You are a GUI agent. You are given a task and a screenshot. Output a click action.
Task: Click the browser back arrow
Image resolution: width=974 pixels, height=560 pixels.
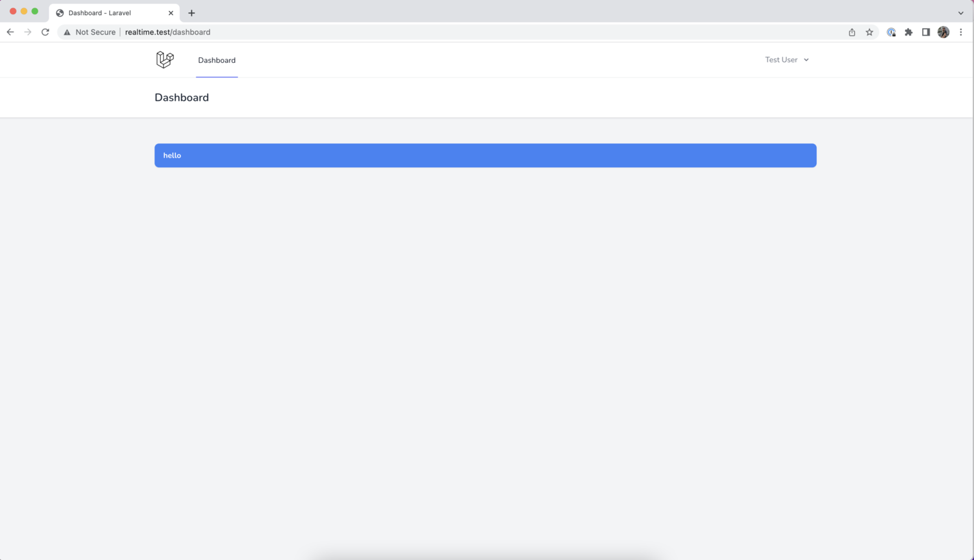click(10, 31)
